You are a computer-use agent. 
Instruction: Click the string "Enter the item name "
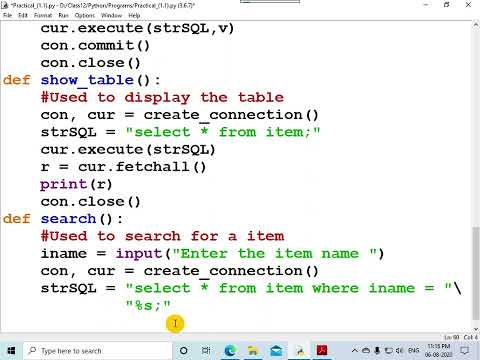point(275,254)
